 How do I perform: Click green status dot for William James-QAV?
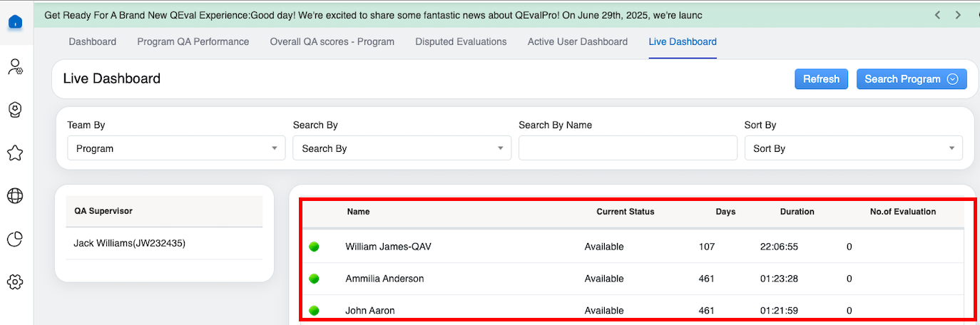(314, 247)
